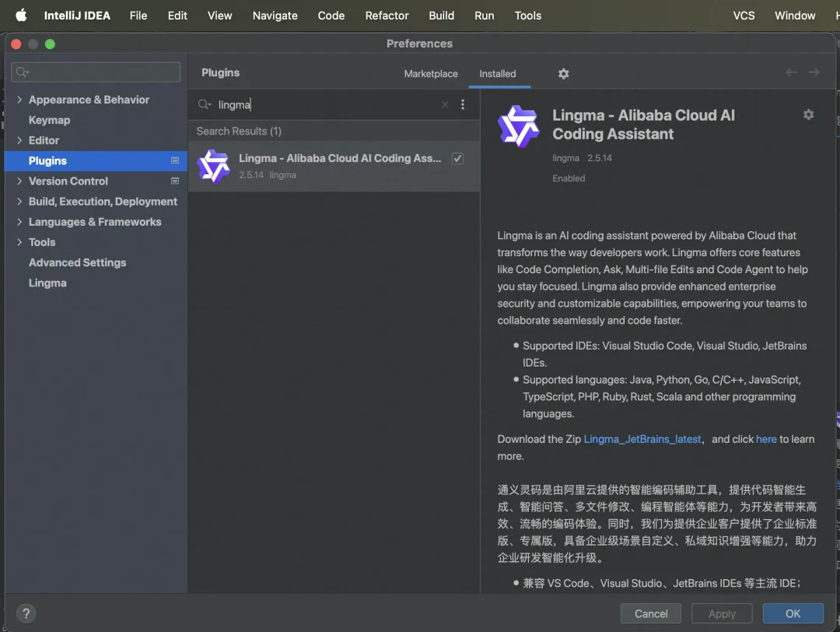The width and height of the screenshot is (840, 632).
Task: Open the Navigate menu
Action: 275,16
